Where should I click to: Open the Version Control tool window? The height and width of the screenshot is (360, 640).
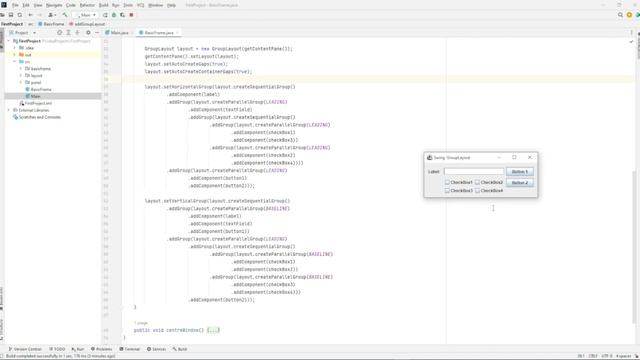coord(25,349)
